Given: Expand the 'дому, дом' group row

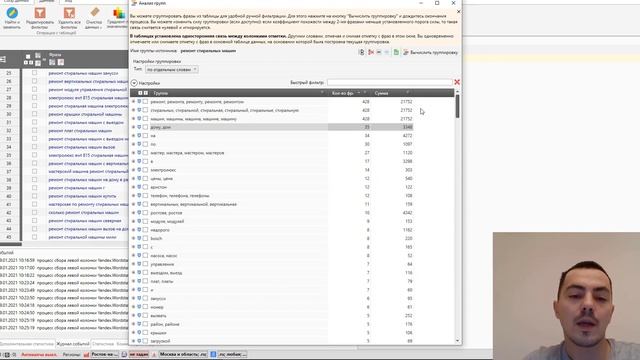Looking at the screenshot, I should pyautogui.click(x=133, y=127).
